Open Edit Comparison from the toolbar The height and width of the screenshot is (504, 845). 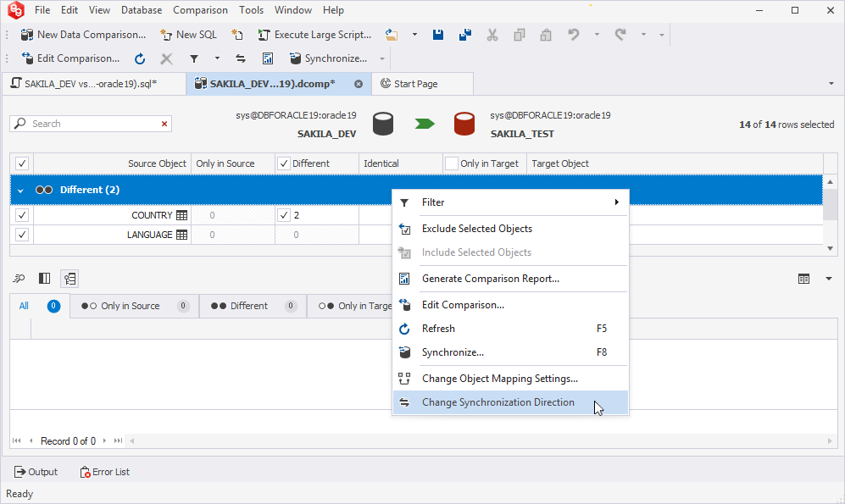[70, 58]
